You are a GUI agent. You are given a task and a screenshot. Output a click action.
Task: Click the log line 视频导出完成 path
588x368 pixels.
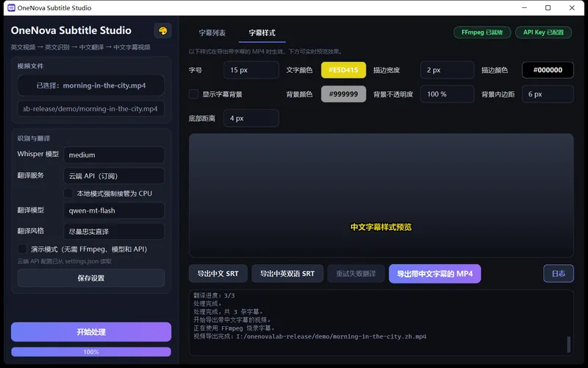(309, 336)
